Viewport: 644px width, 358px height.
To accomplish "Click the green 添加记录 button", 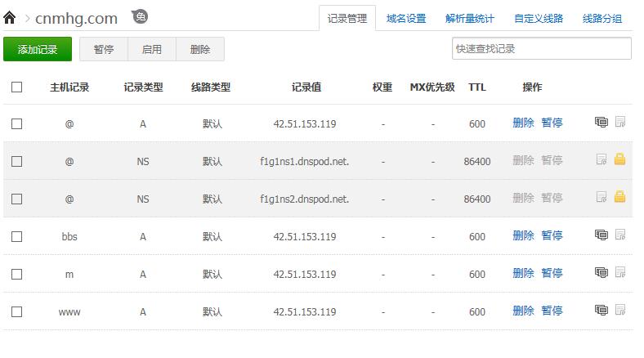I will coord(38,49).
